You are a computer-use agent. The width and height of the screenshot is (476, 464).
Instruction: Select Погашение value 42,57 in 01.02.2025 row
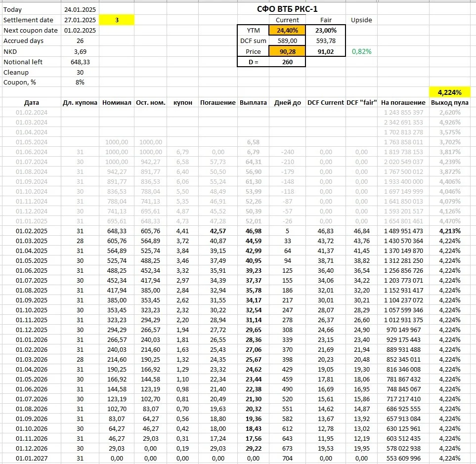218,231
